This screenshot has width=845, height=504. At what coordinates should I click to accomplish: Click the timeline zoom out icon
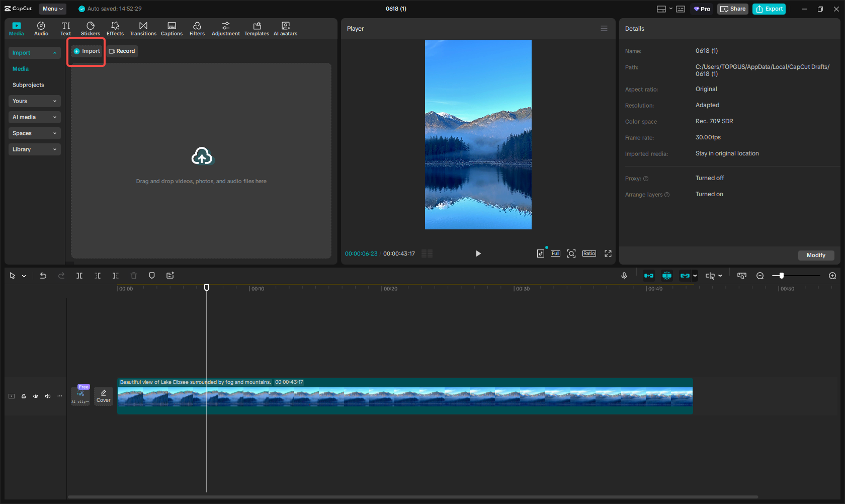760,276
